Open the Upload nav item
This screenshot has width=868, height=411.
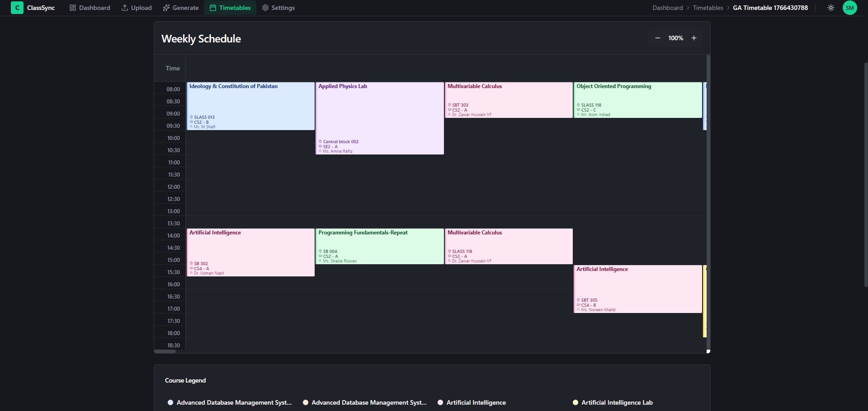[137, 8]
